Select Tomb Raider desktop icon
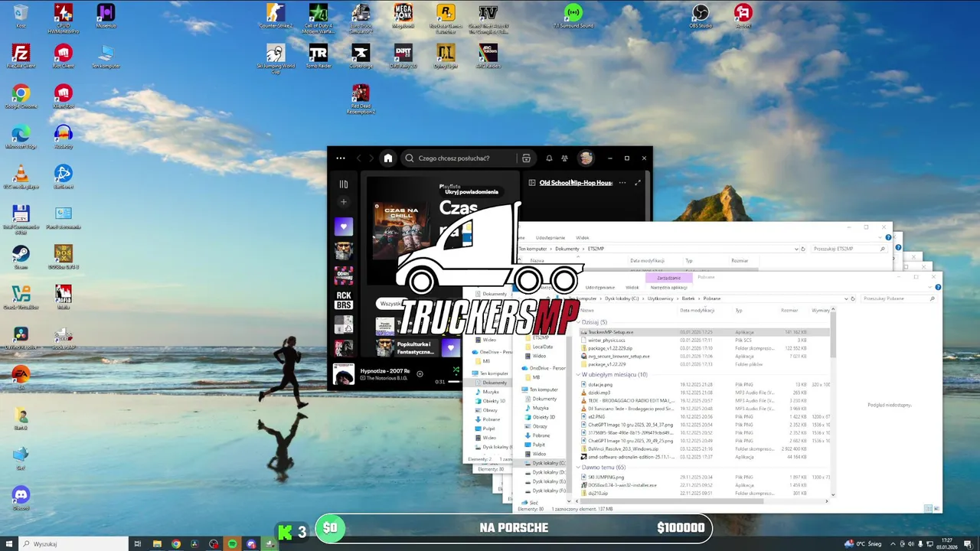 (318, 56)
